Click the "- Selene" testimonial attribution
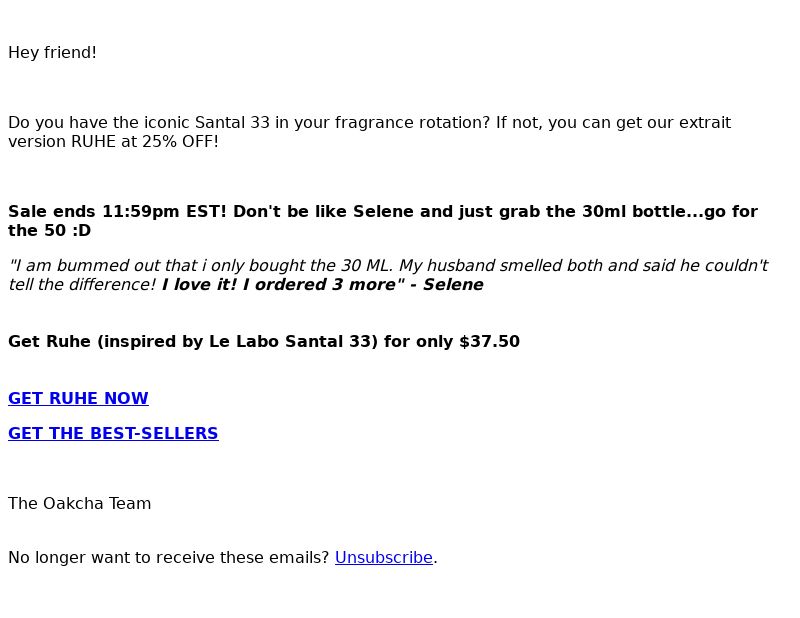This screenshot has width=800, height=618. click(446, 284)
